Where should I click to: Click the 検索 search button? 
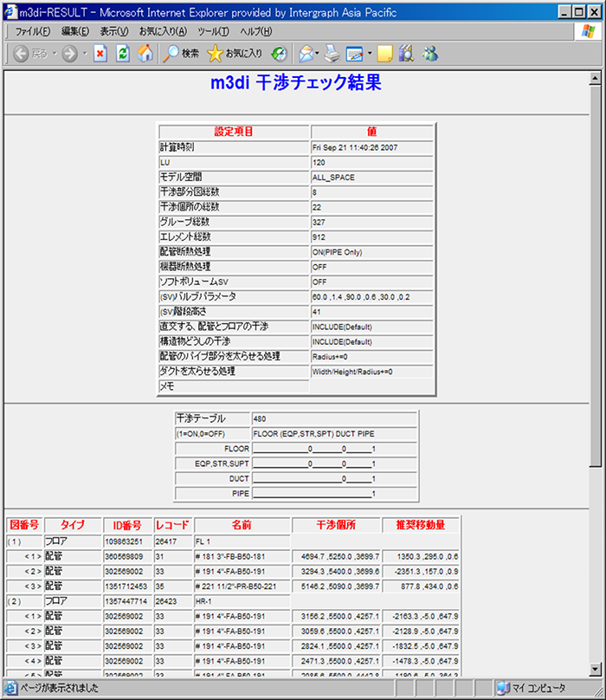coord(180,54)
